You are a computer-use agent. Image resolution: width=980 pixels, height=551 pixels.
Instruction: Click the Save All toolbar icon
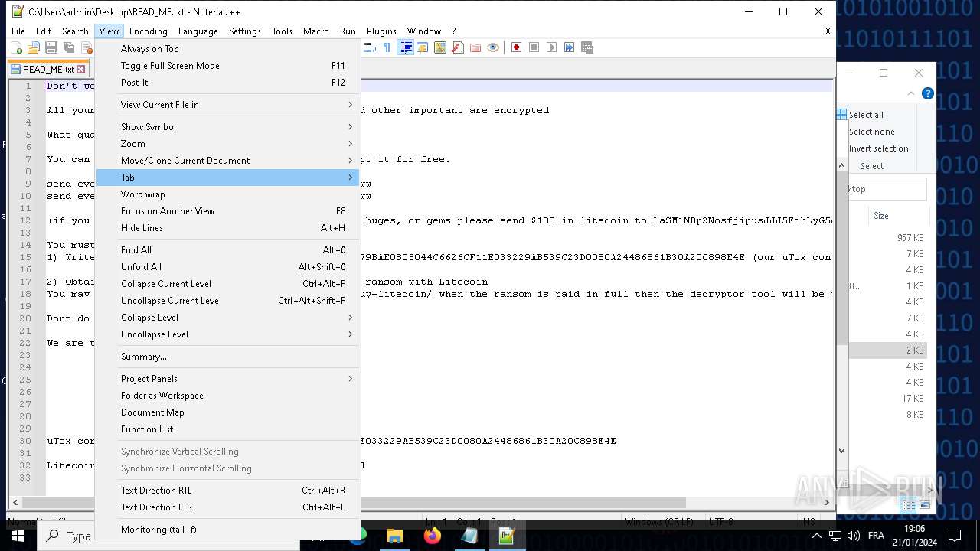(69, 47)
